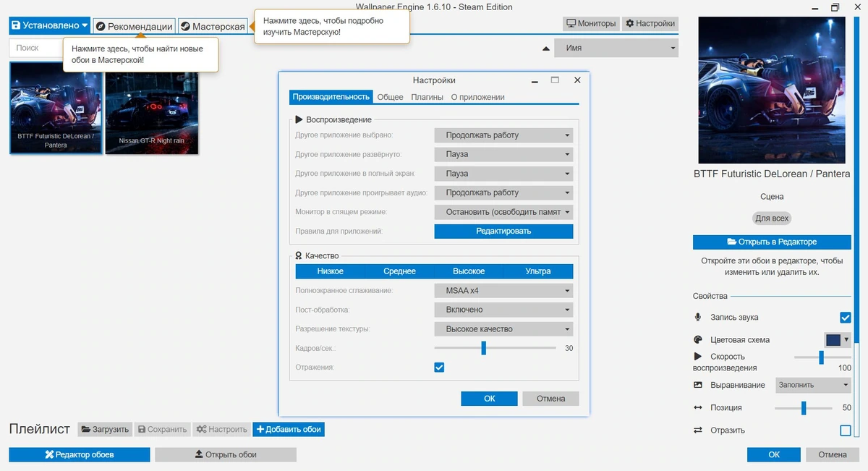Select the Среднее quality preset
Screen dimensions: 868x471
click(400, 271)
